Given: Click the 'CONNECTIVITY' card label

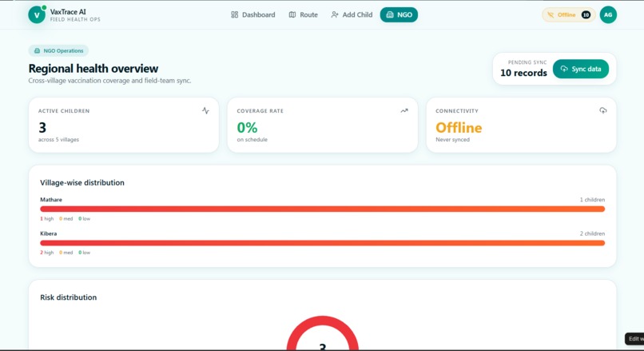Looking at the screenshot, I should pyautogui.click(x=457, y=111).
